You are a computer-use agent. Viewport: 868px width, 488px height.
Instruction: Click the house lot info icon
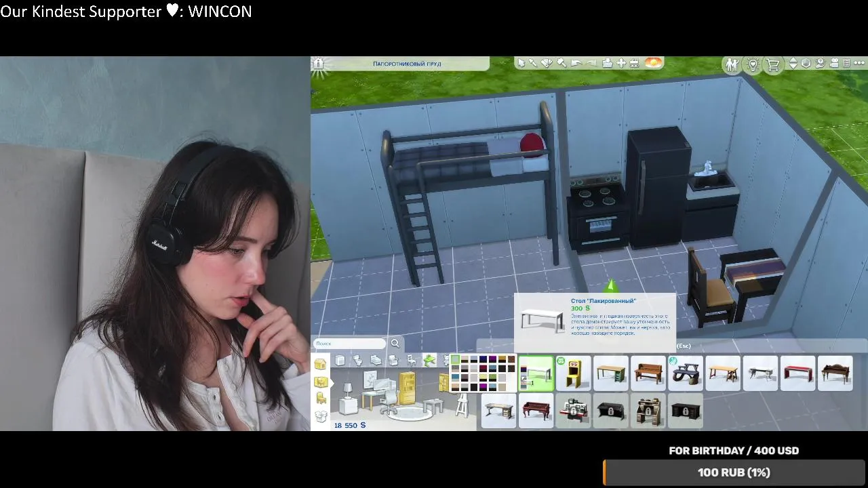[318, 64]
